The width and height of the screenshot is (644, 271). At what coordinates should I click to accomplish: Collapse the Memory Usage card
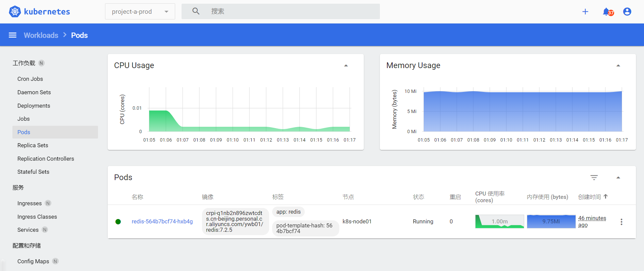(x=618, y=66)
